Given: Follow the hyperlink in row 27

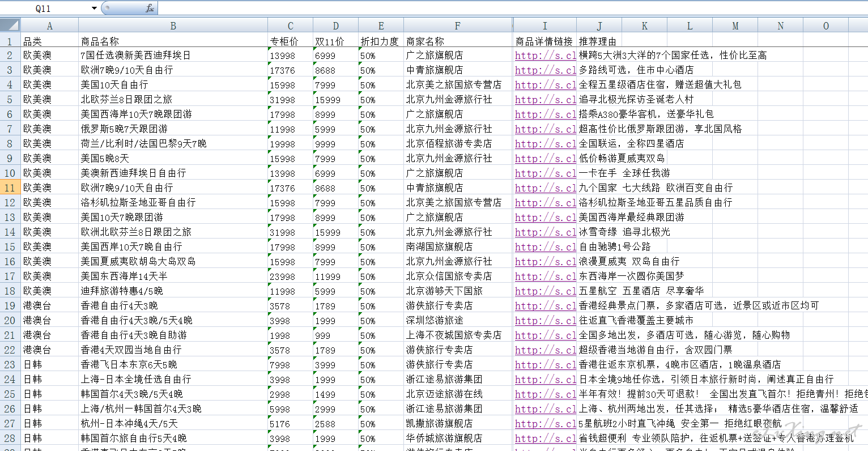Looking at the screenshot, I should (545, 424).
